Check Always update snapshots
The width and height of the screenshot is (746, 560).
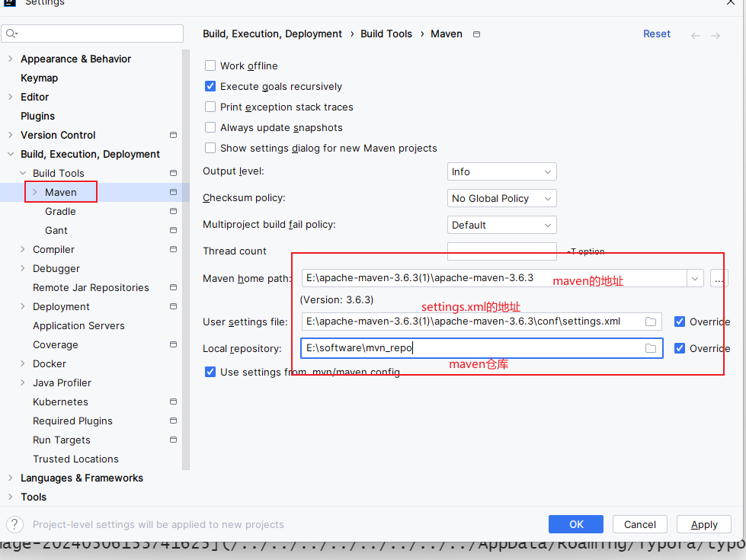click(210, 127)
